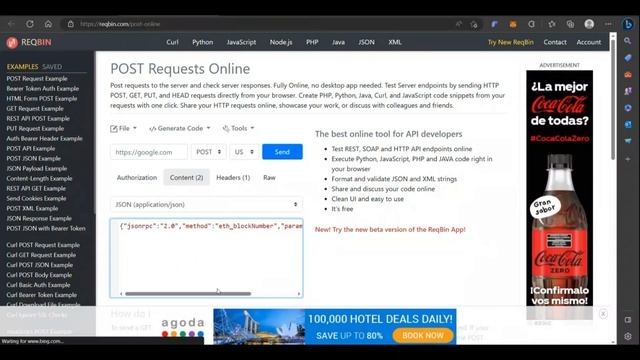Click the Account link
Image resolution: width=640 pixels, height=360 pixels.
(589, 42)
